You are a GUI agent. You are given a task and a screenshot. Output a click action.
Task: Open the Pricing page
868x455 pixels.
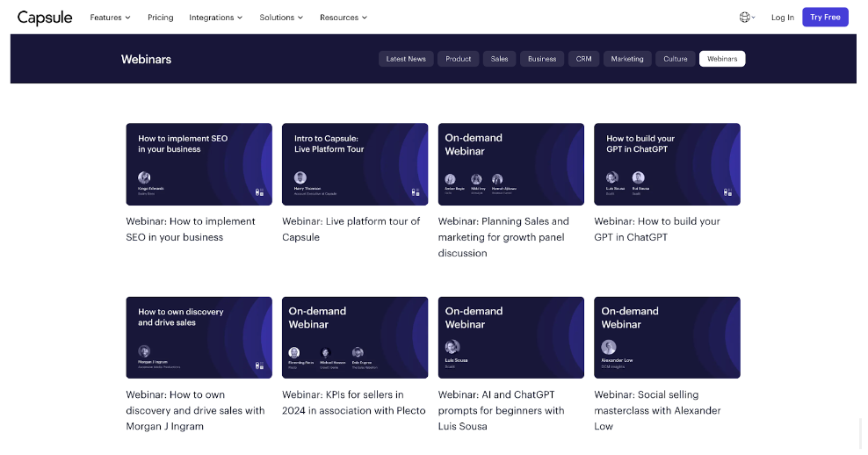tap(161, 18)
